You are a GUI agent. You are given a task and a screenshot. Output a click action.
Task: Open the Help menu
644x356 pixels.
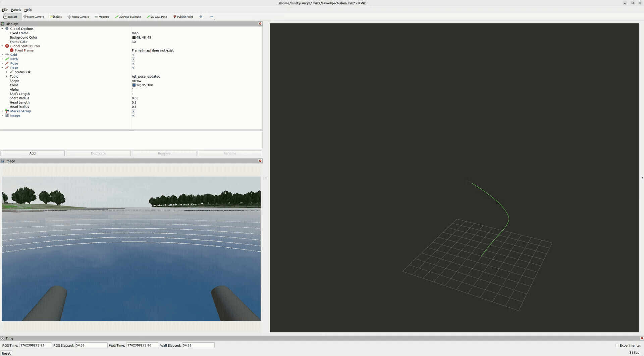(28, 10)
